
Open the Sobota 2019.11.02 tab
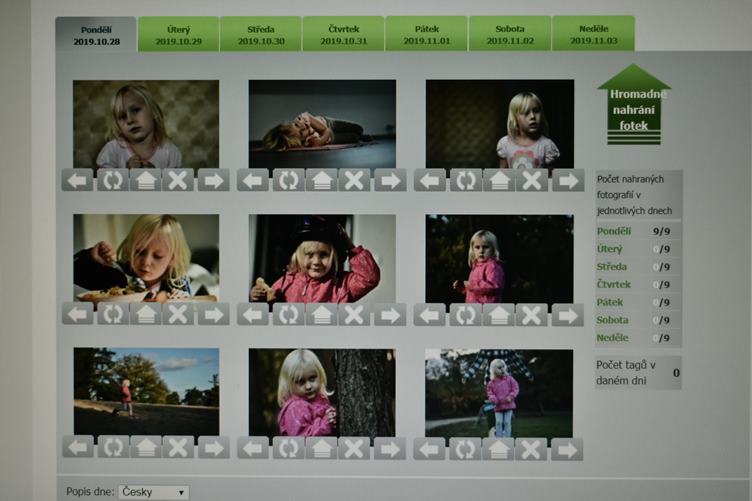[x=510, y=34]
